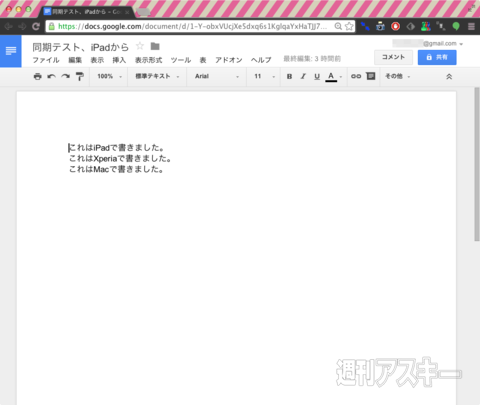Open the 編集 menu

75,60
